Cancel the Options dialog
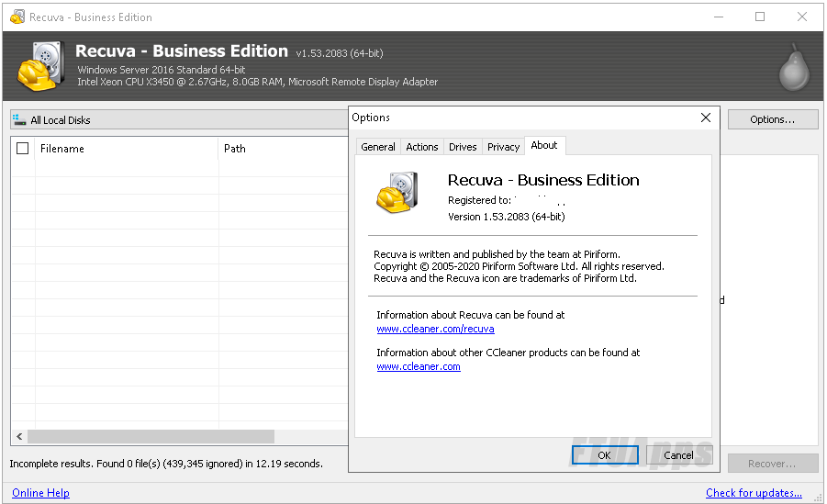 pyautogui.click(x=678, y=455)
